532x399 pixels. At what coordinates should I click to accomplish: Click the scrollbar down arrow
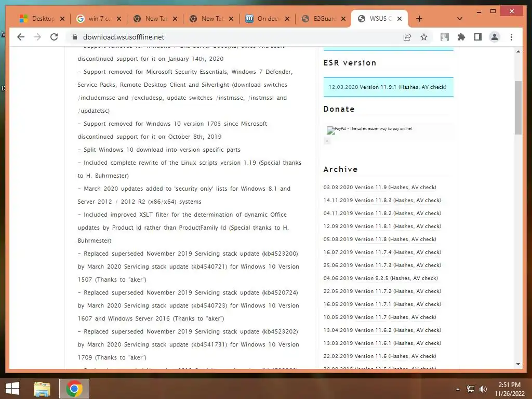tap(518, 364)
